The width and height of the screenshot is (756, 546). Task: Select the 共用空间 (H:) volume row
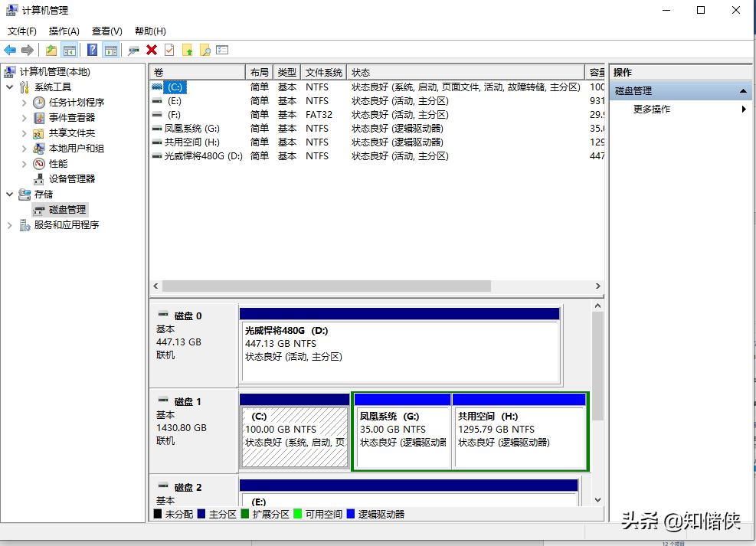coord(377,142)
